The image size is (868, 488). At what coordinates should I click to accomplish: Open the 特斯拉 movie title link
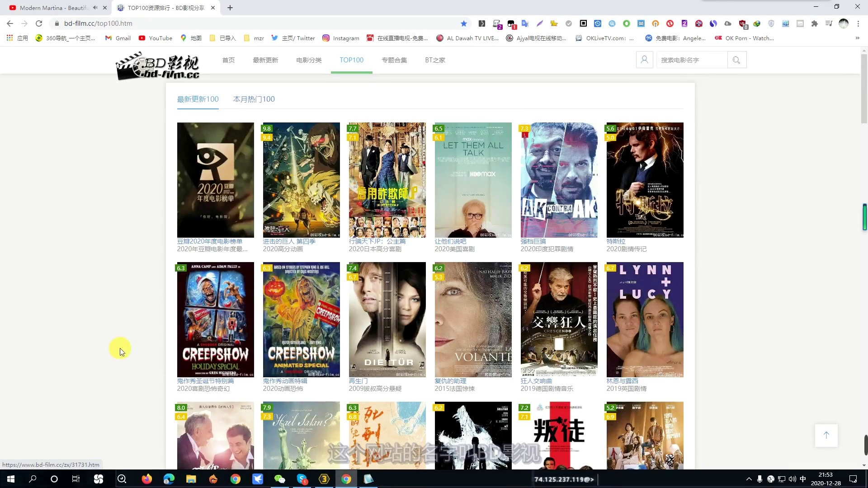tap(616, 241)
